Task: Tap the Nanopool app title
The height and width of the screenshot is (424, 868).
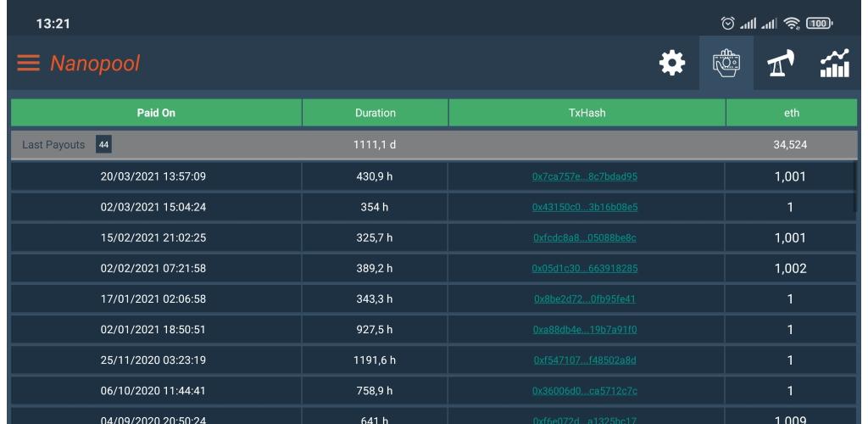Action: (95, 63)
